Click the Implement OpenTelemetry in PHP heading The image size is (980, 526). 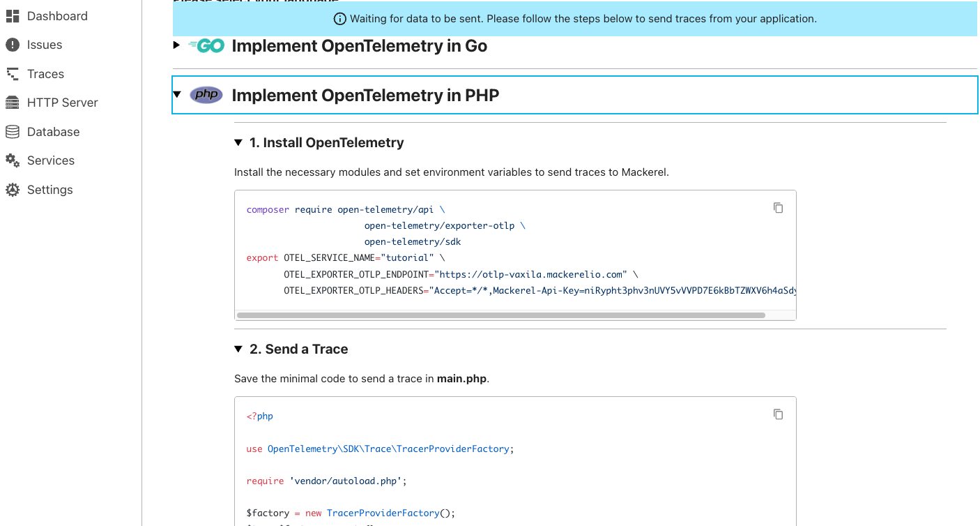[365, 95]
